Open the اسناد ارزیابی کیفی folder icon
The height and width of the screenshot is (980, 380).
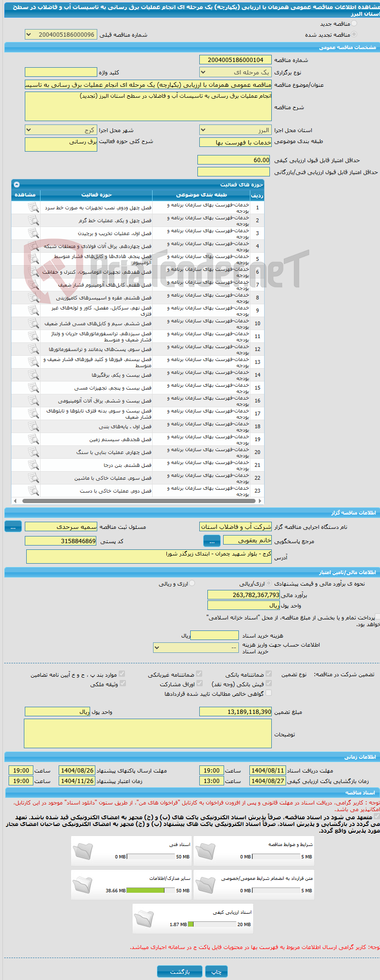(144, 919)
